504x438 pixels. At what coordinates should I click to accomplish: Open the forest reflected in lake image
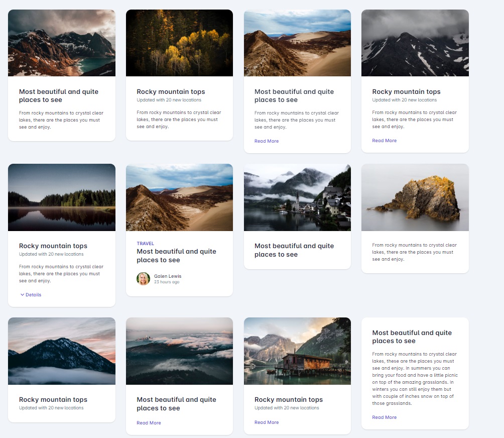[x=62, y=197]
